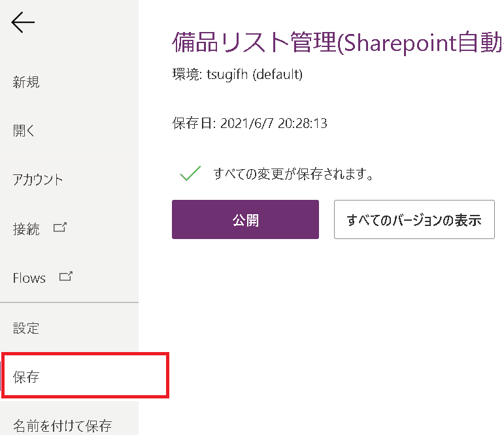Select 新規 in the left menu
Screen dimensions: 504x435
click(26, 82)
